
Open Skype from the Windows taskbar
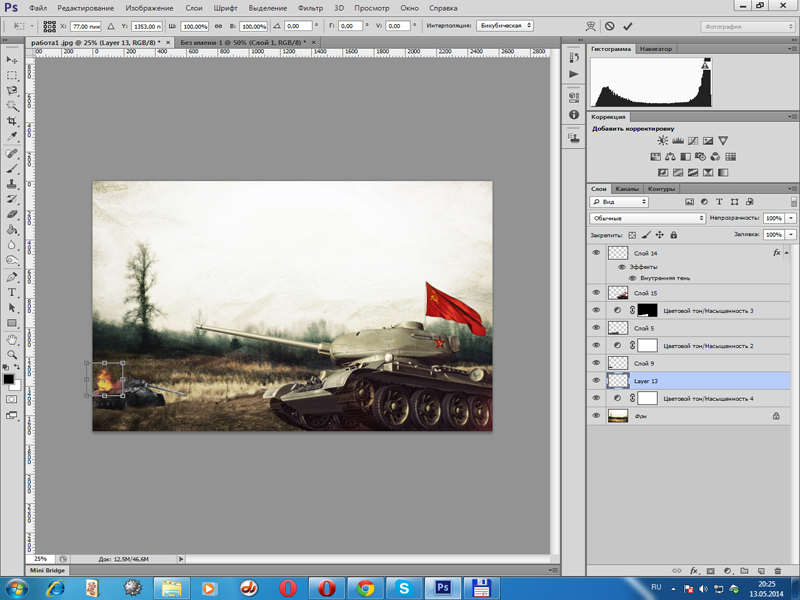click(x=404, y=587)
